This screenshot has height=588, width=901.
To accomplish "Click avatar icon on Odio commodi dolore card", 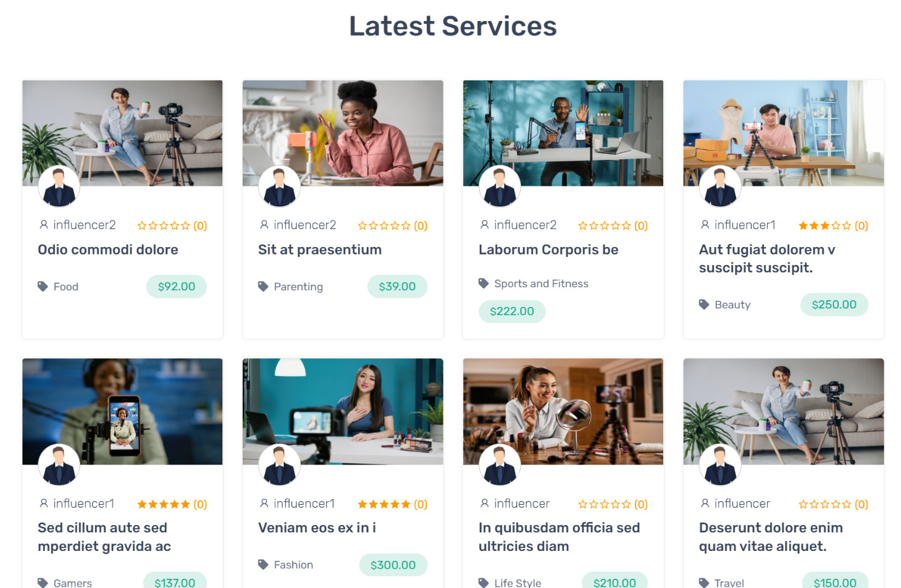I will pyautogui.click(x=59, y=187).
